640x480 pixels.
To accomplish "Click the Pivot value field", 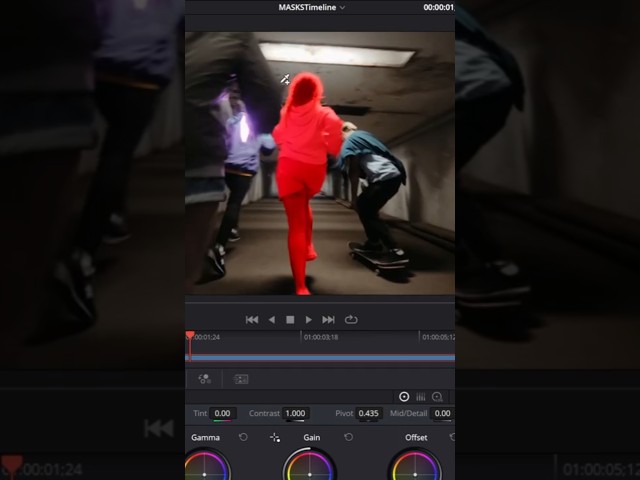I will pyautogui.click(x=369, y=413).
